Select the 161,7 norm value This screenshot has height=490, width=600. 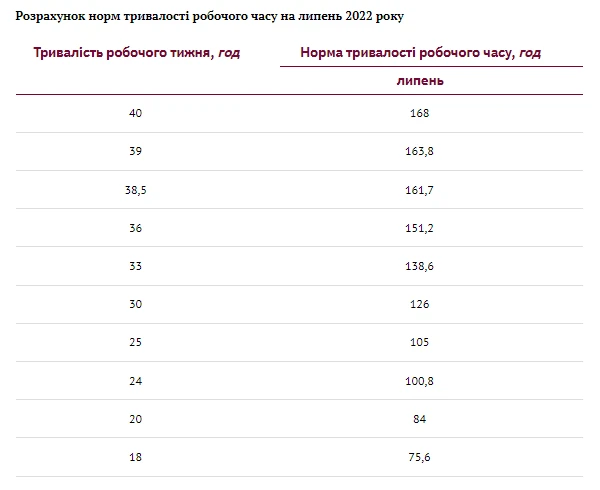420,190
